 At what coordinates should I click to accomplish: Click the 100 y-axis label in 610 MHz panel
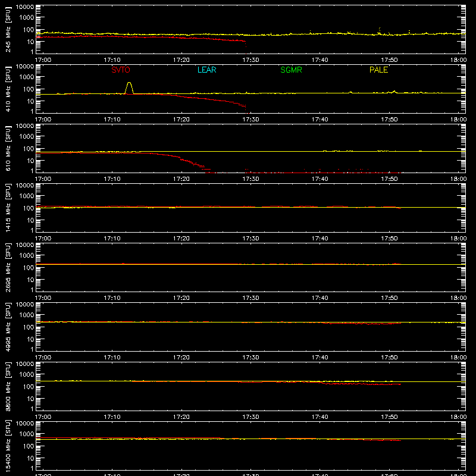pos(28,149)
